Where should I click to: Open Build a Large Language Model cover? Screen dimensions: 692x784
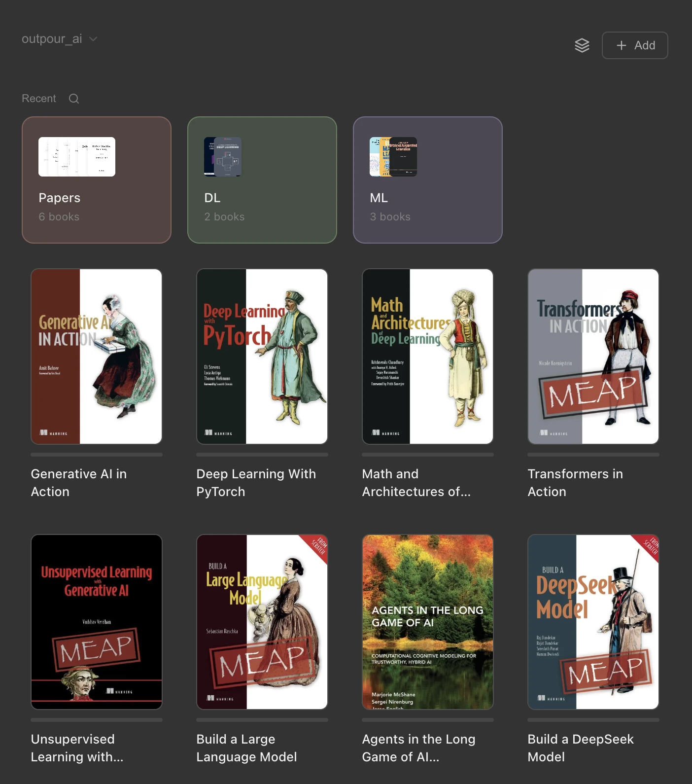(x=262, y=622)
